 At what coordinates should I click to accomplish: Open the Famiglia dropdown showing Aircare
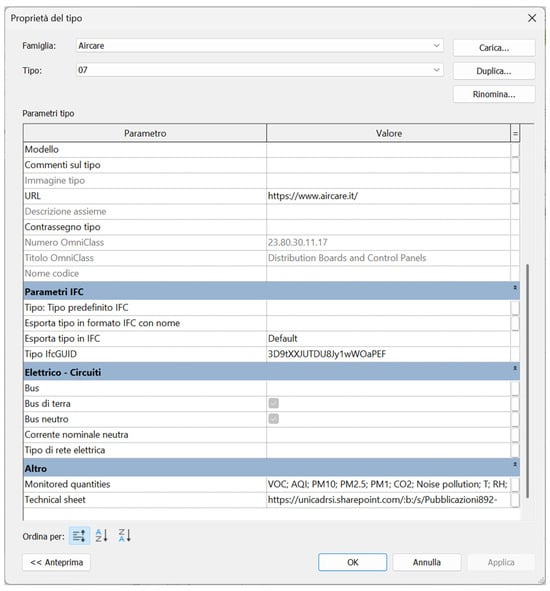coord(259,46)
